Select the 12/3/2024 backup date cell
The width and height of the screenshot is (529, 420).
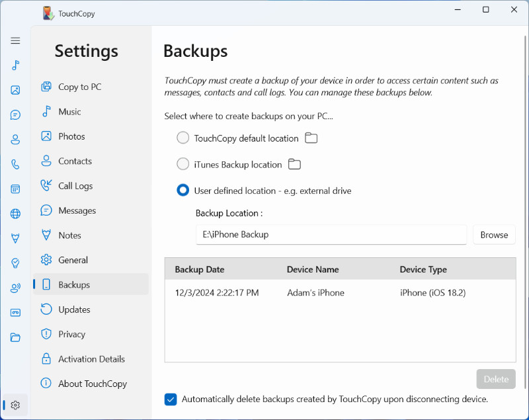(217, 292)
